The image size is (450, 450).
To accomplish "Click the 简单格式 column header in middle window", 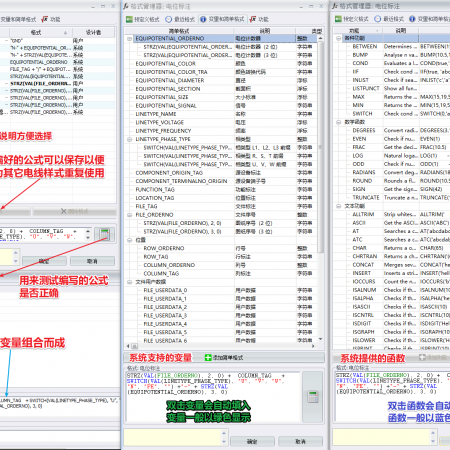I will (179, 31).
